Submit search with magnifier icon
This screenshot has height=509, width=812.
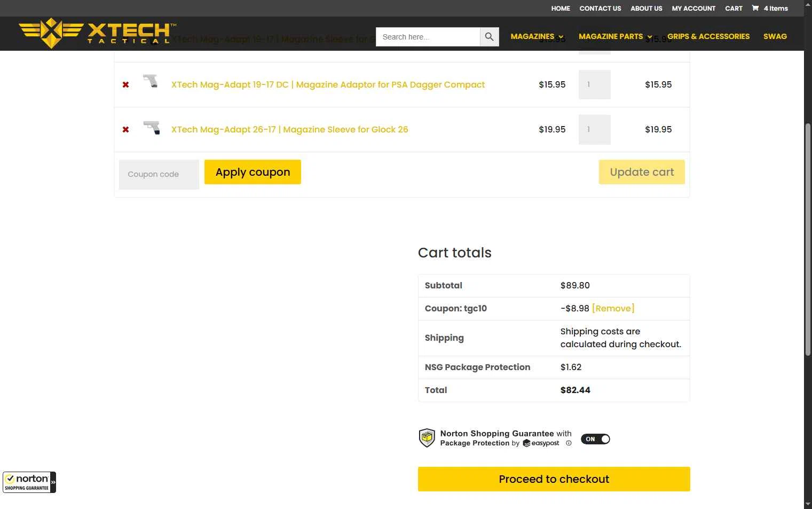pos(489,37)
